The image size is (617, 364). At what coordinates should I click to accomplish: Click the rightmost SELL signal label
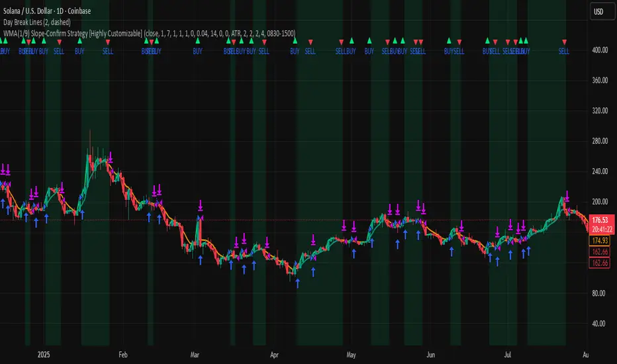coord(564,51)
